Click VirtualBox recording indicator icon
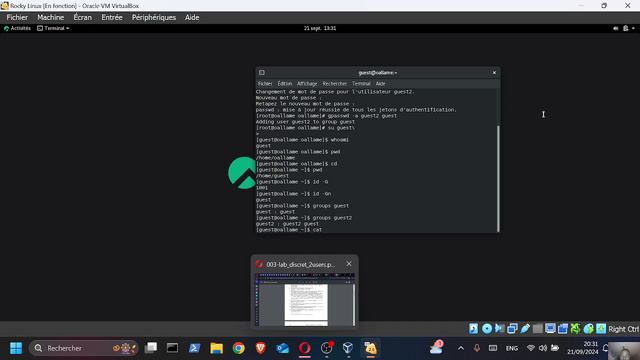Screen dimensions: 640x360 [563, 329]
